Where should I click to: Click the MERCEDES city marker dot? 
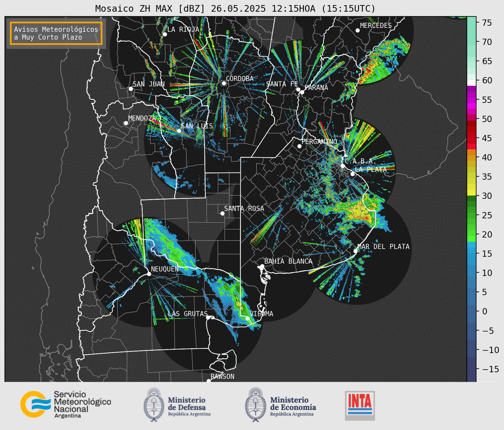coord(357,31)
